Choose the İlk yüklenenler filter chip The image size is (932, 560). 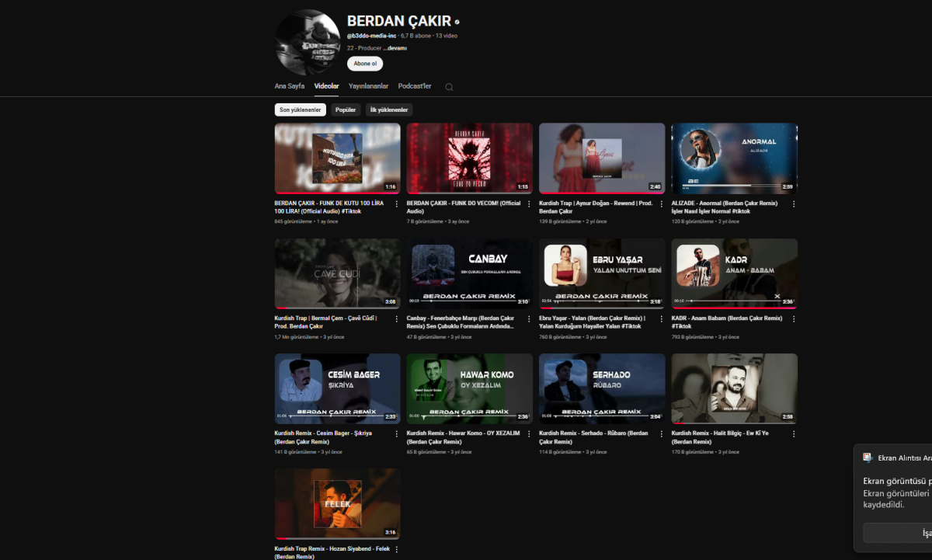coord(389,110)
